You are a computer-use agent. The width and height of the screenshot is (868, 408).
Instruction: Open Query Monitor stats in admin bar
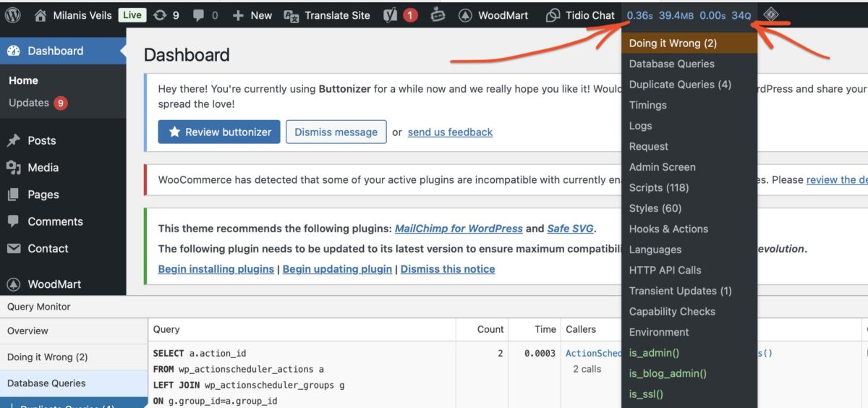(x=689, y=15)
